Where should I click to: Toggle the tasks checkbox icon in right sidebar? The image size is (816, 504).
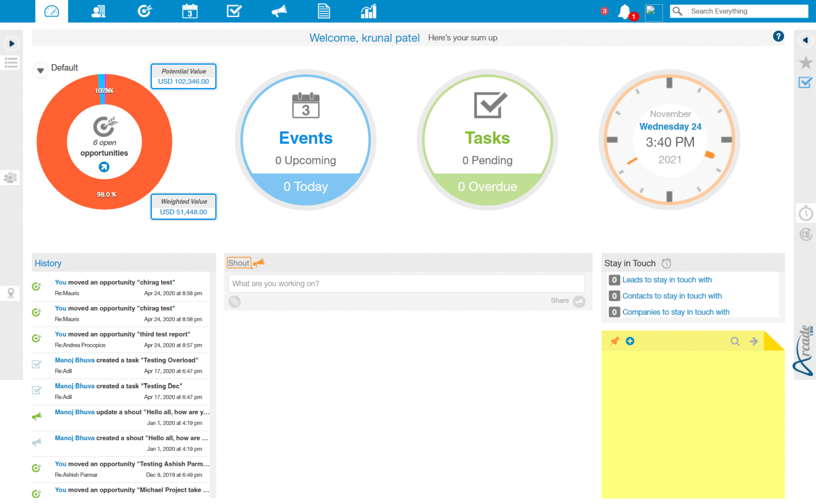pyautogui.click(x=805, y=83)
